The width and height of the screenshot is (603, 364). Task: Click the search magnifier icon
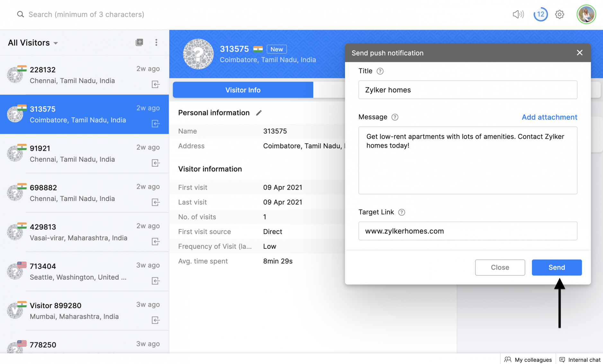tap(21, 14)
